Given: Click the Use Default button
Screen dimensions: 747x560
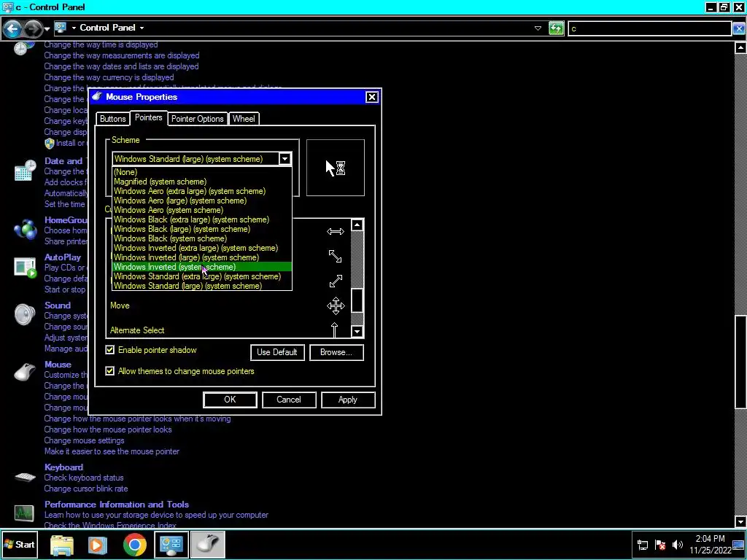Looking at the screenshot, I should point(277,352).
